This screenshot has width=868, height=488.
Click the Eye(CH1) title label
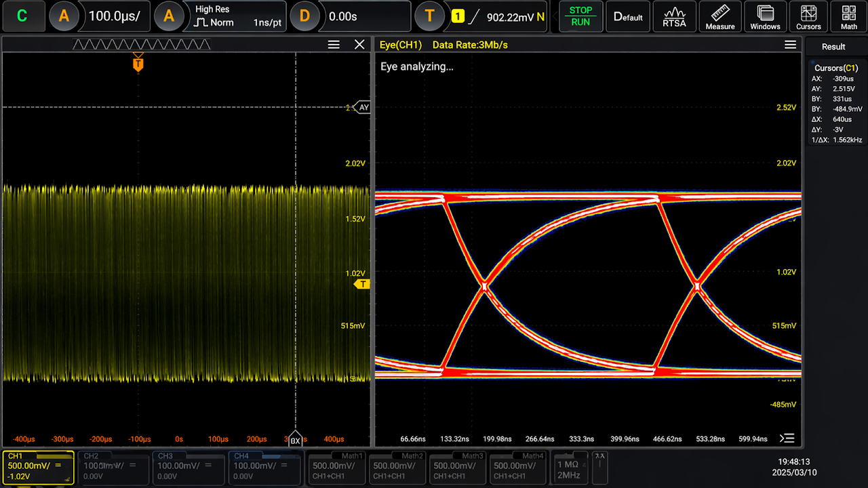pos(401,45)
